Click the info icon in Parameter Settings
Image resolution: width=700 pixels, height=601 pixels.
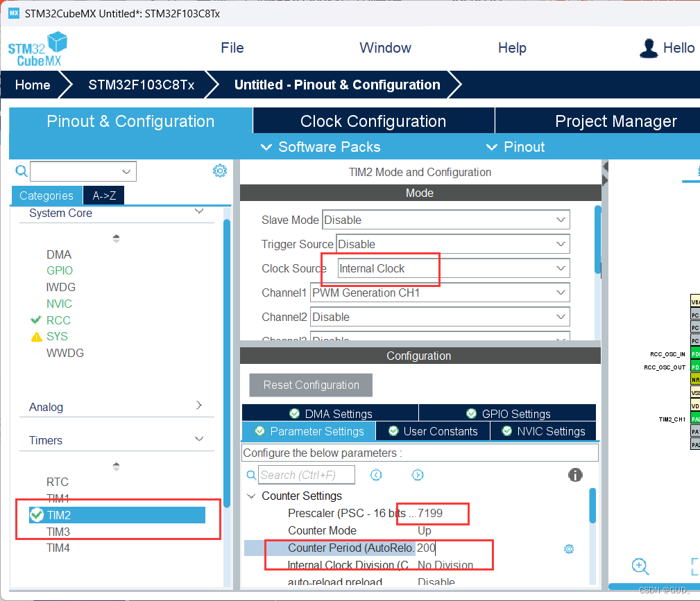click(x=575, y=475)
